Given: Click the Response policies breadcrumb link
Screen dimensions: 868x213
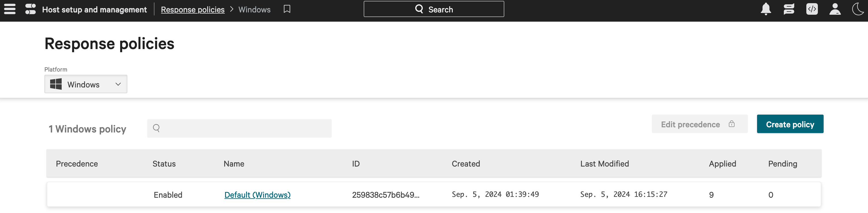Looking at the screenshot, I should click(x=193, y=10).
